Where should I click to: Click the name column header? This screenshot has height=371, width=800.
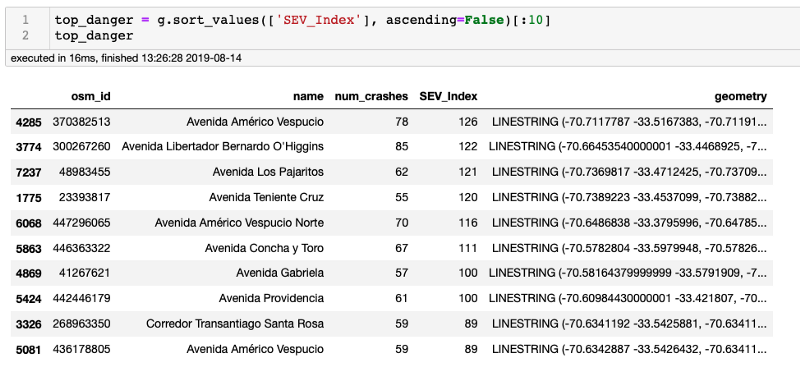pos(308,96)
